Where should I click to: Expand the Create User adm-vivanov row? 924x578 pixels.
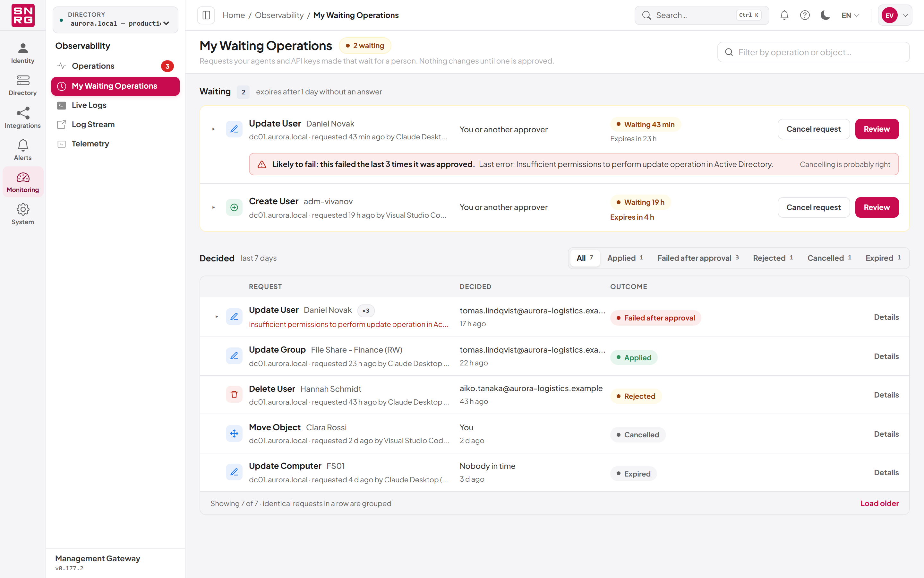213,207
